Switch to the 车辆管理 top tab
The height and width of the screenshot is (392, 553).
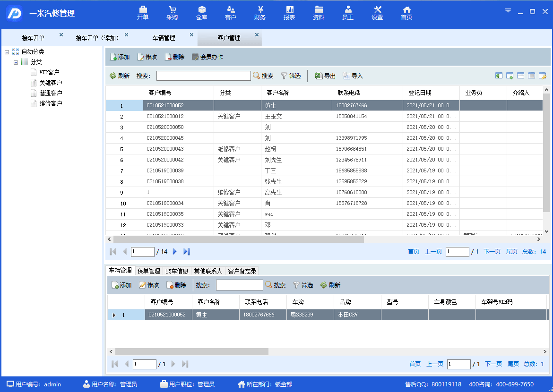[x=164, y=38]
